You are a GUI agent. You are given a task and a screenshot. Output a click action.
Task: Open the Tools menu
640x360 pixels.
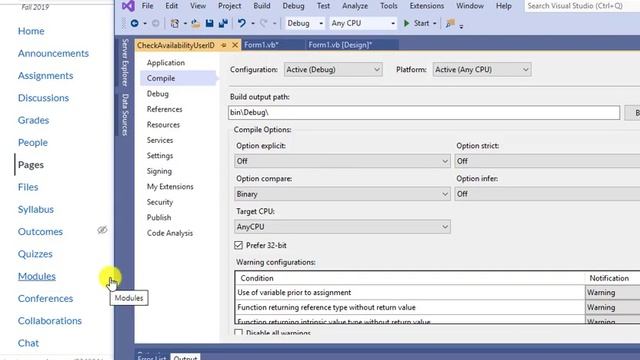click(x=389, y=6)
